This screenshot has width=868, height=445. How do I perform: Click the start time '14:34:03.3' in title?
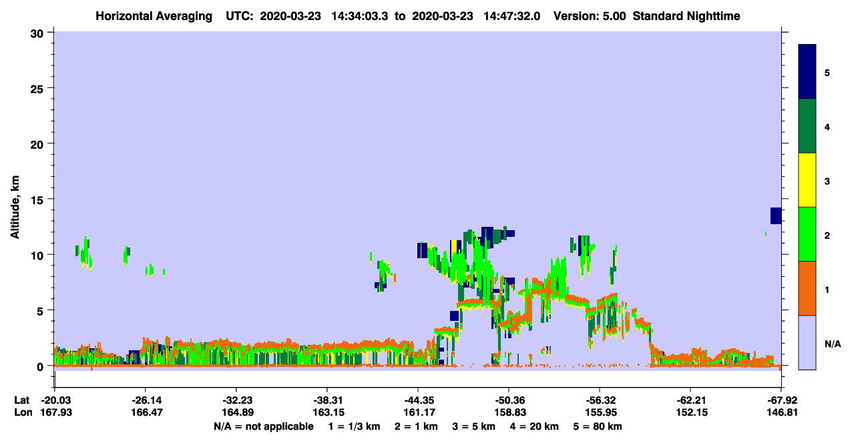pos(361,15)
